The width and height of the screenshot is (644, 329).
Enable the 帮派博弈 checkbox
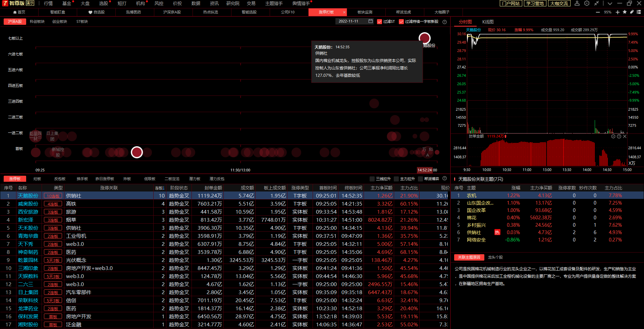pos(420,179)
